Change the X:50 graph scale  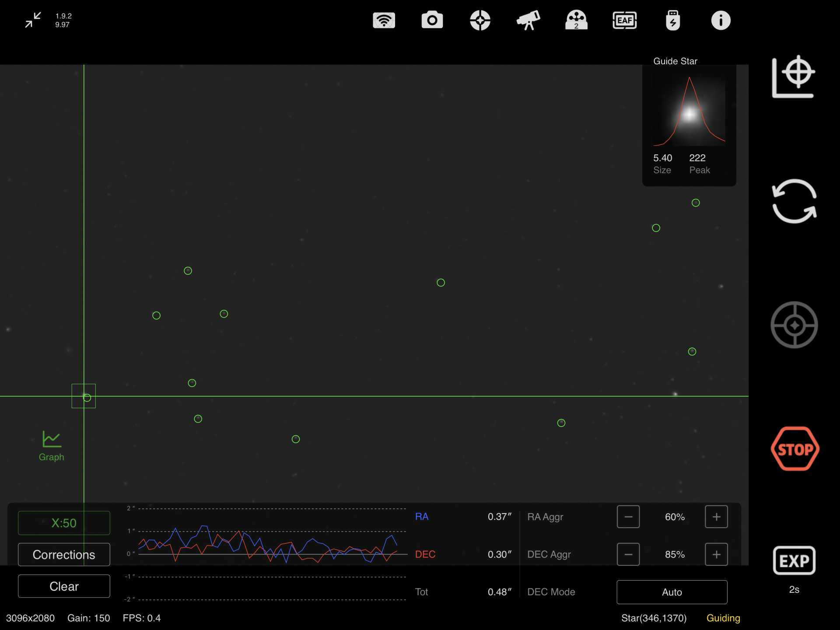coord(64,523)
